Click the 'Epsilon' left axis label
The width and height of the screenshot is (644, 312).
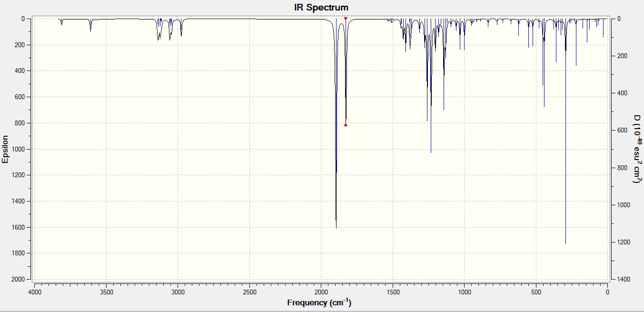click(5, 149)
